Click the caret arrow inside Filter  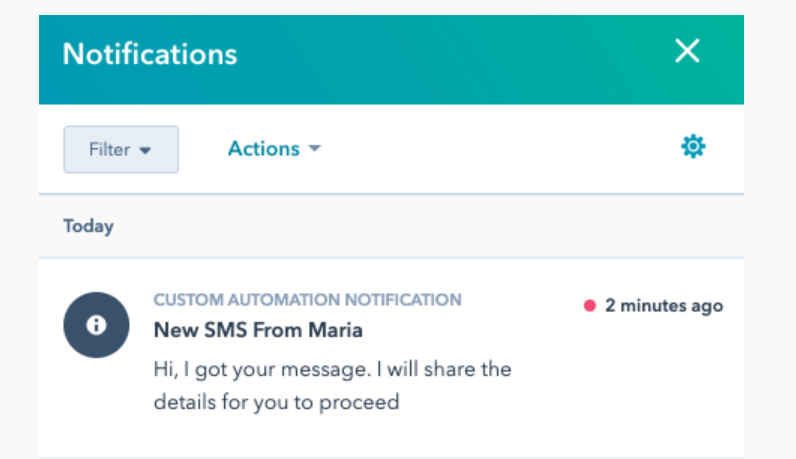coord(145,151)
